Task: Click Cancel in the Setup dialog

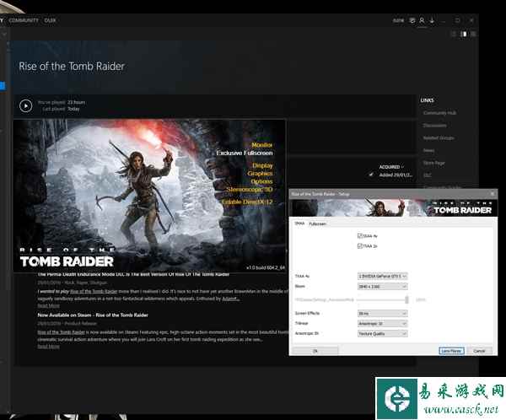Action: [479, 351]
